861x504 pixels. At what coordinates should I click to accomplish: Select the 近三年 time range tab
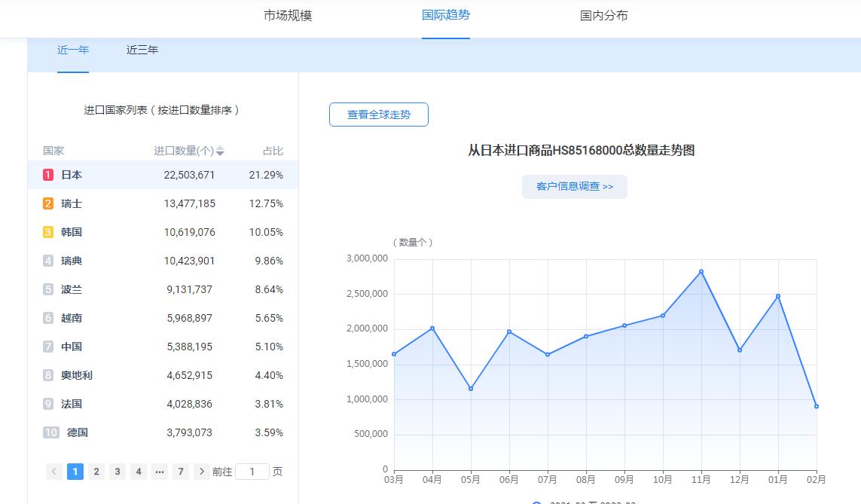click(x=142, y=50)
